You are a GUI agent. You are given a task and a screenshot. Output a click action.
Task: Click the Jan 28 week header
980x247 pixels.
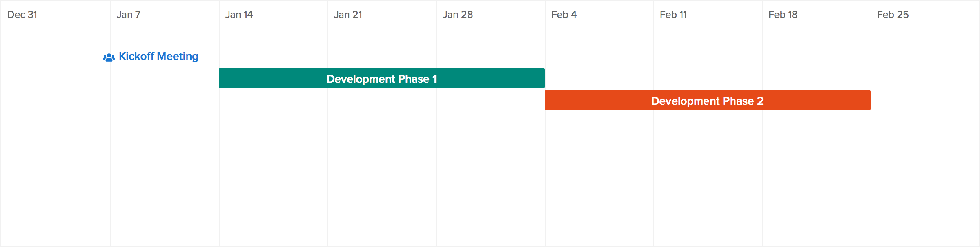coord(458,15)
